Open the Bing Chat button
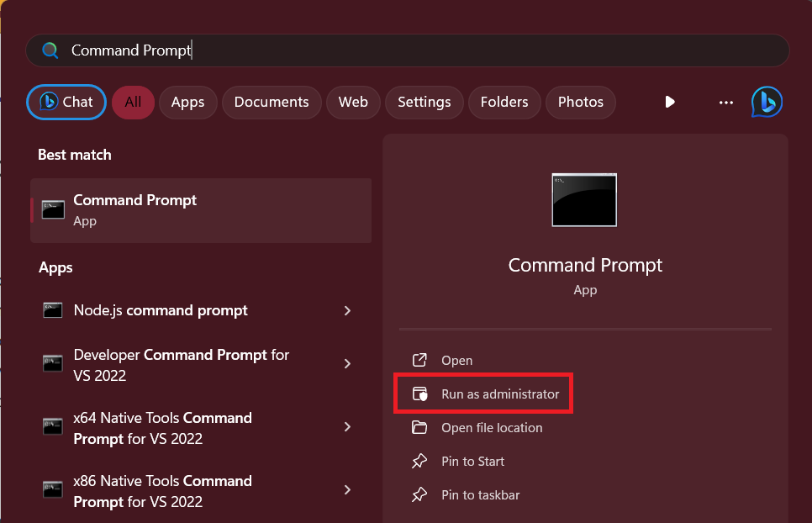 66,102
